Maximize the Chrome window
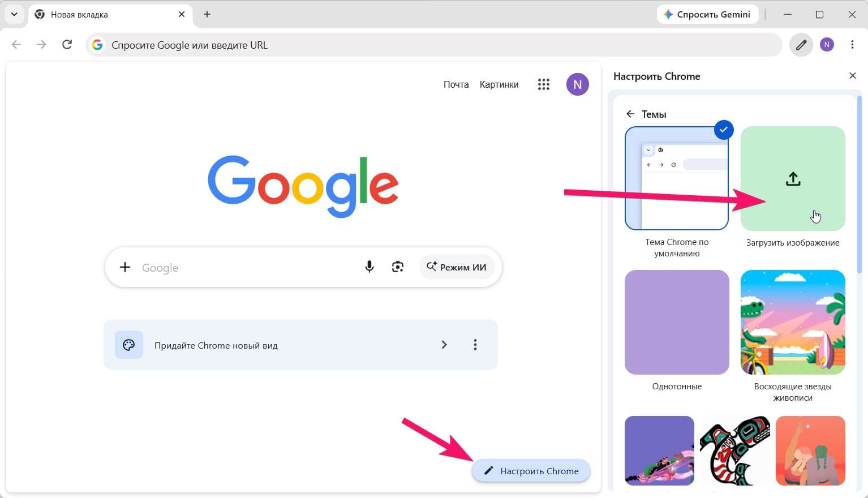 (819, 14)
